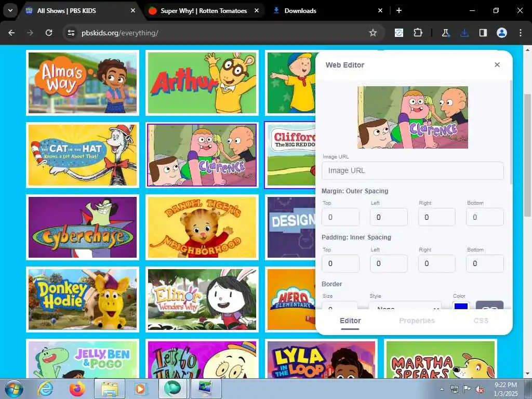Click the Margin Left input
532x399 pixels.
389,217
